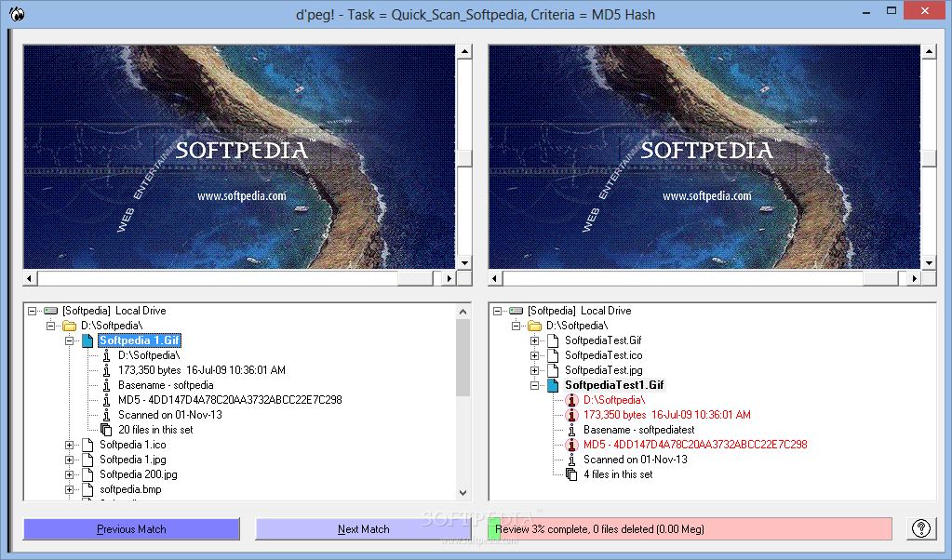Click the blue file icon of Softpedia 1.Gif
This screenshot has width=952, height=560.
(87, 340)
